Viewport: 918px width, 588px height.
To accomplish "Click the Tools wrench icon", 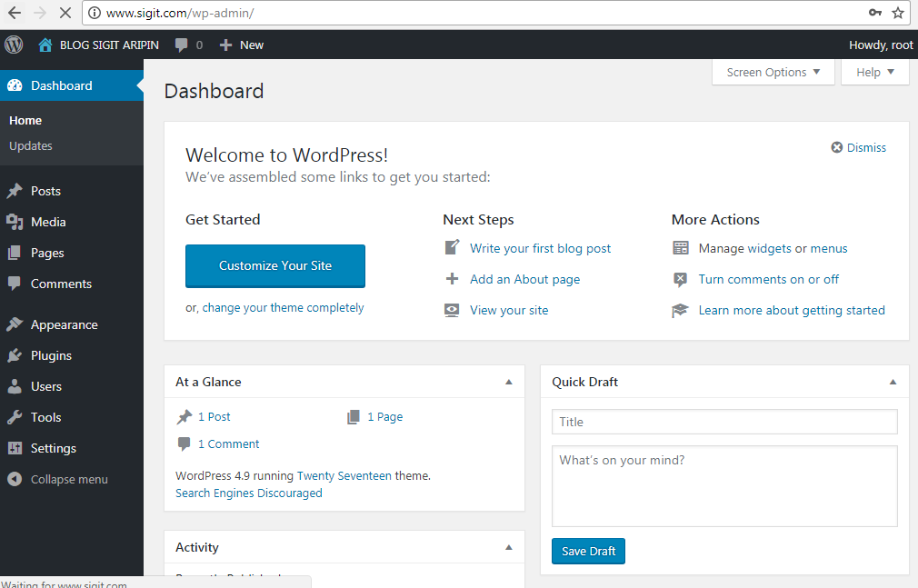I will pos(15,417).
